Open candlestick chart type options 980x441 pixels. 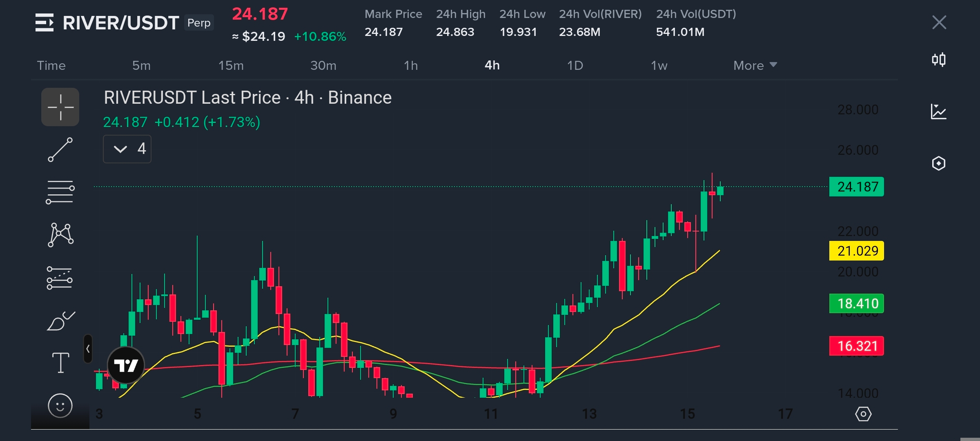pos(938,60)
